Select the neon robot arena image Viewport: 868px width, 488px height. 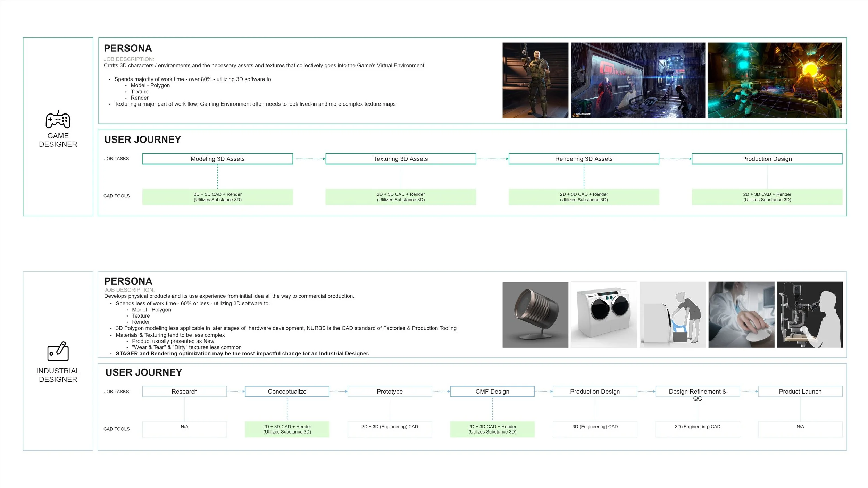click(x=774, y=80)
